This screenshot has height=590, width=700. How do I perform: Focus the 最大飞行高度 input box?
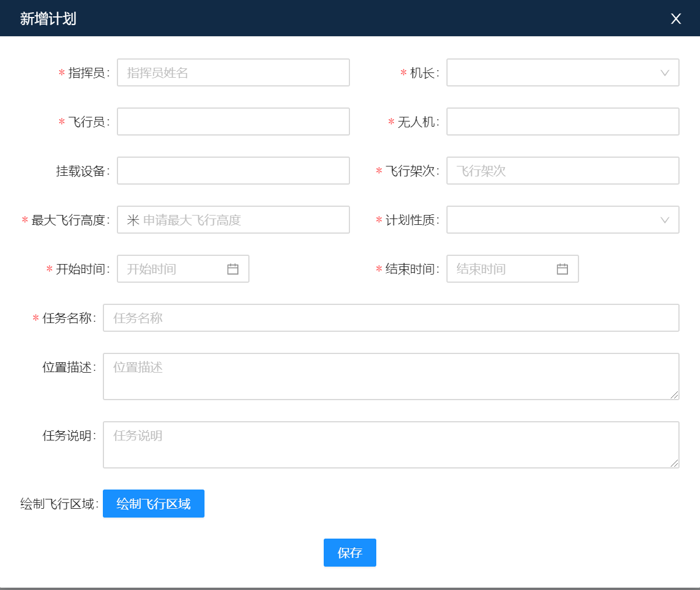(x=233, y=220)
